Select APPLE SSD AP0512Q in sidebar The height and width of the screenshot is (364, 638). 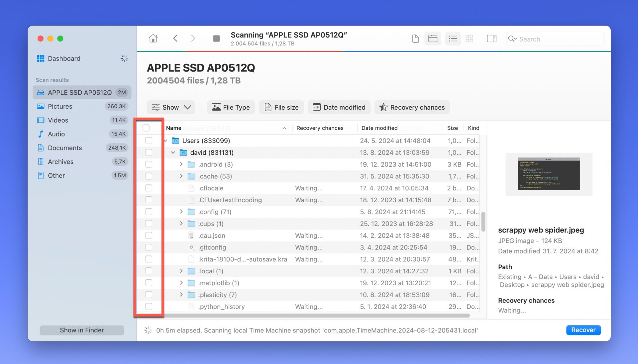tap(76, 92)
